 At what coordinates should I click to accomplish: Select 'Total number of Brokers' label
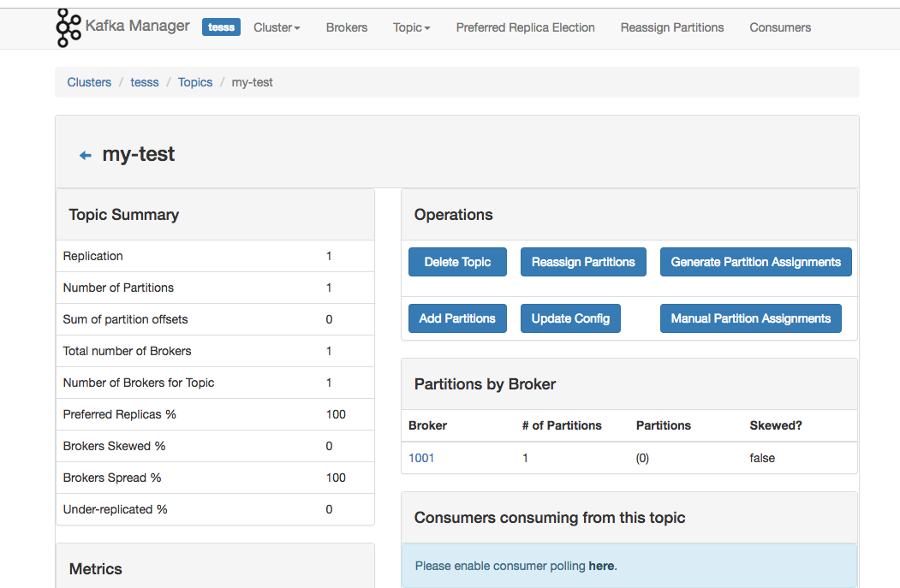tap(127, 351)
